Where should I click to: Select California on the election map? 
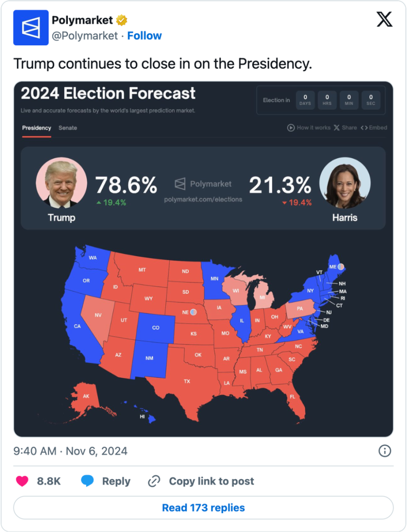pos(77,326)
